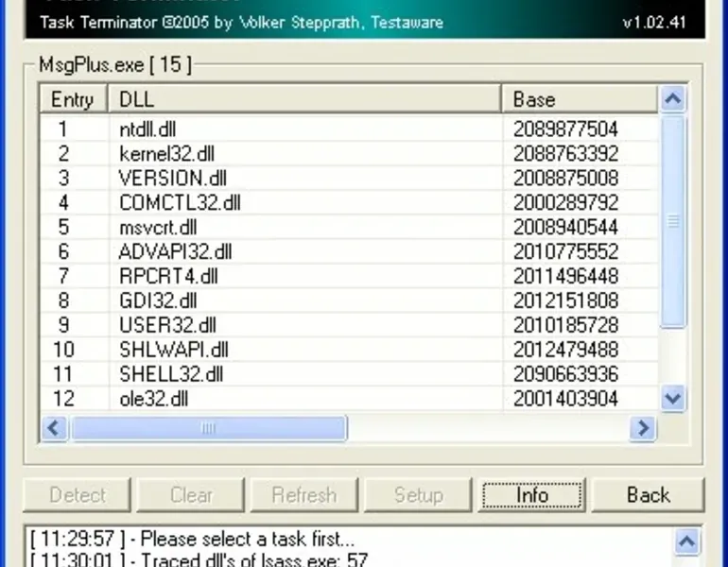The height and width of the screenshot is (567, 728).
Task: Select the ole32.dll row
Action: coord(349,399)
